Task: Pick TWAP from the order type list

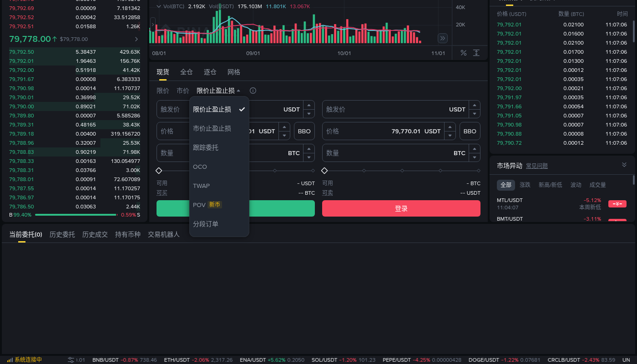Action: point(219,186)
